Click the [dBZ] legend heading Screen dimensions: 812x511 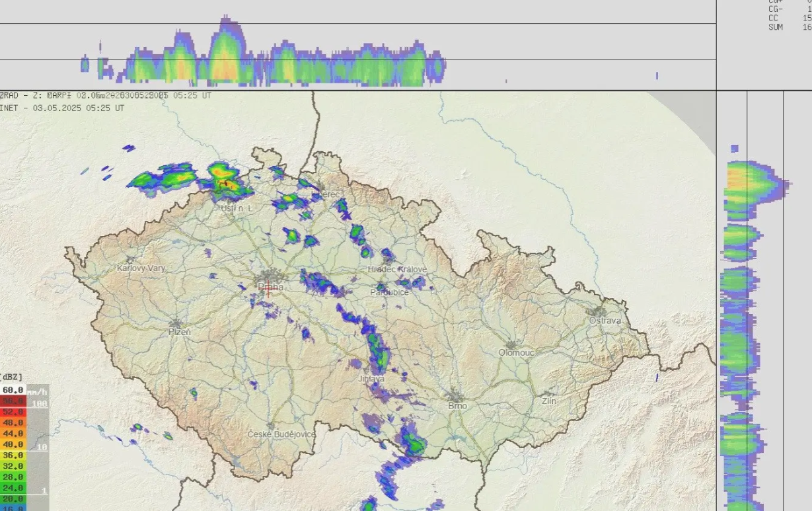11,377
